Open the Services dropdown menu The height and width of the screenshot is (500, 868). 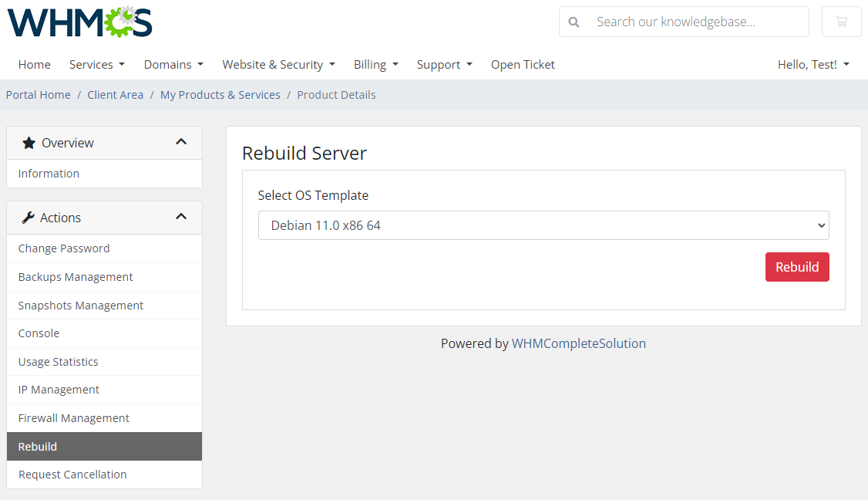coord(96,64)
